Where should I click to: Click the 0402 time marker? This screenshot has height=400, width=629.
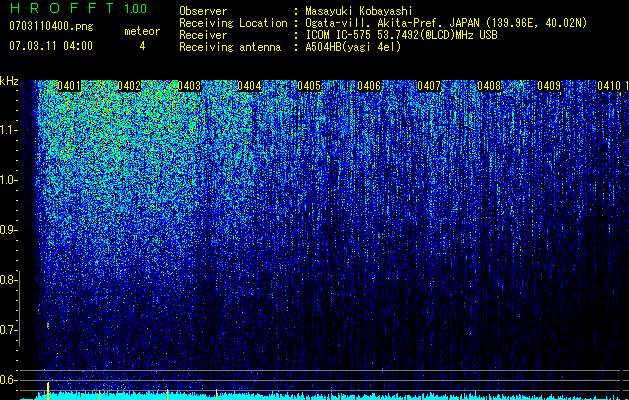coord(129,86)
